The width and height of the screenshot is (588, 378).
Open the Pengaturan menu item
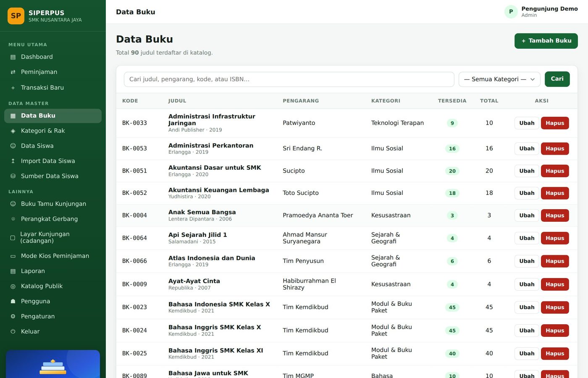53,317
